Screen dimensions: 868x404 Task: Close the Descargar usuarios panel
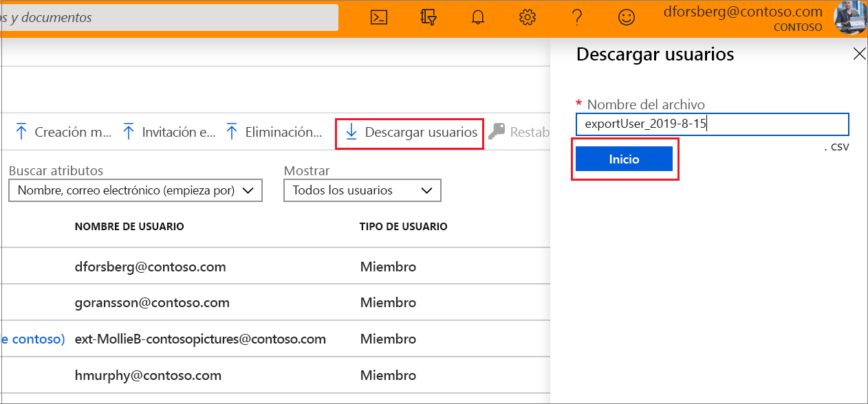(859, 53)
